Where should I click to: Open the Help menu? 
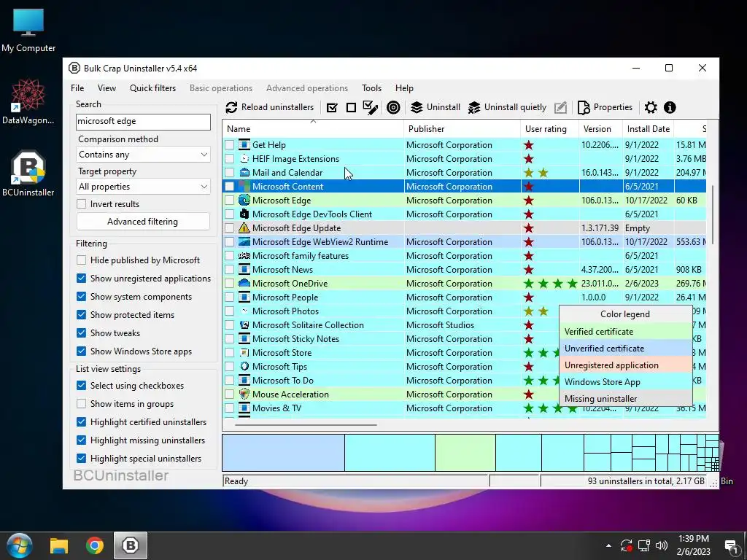(404, 88)
